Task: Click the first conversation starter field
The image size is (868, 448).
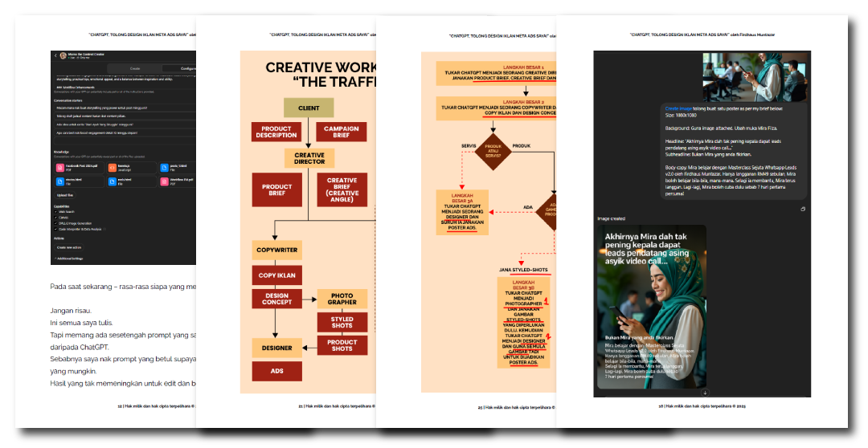Action: click(x=125, y=108)
